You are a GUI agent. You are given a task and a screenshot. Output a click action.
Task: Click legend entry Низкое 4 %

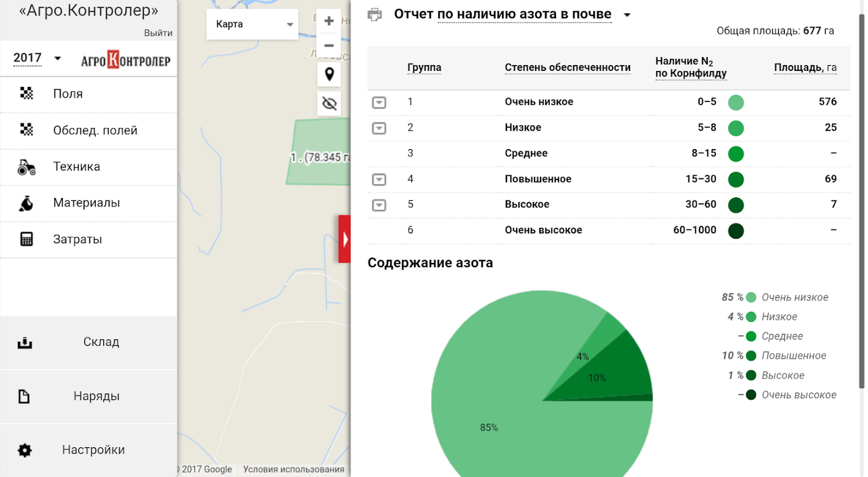(x=762, y=317)
